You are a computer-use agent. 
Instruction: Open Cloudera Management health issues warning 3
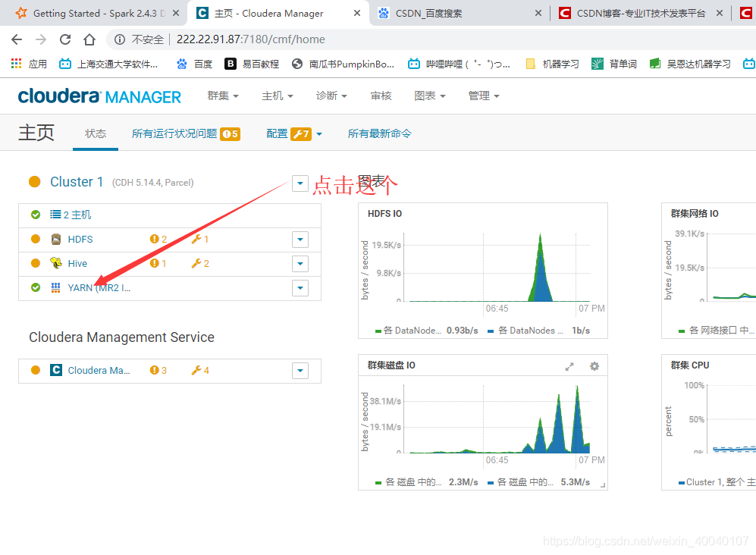click(158, 370)
